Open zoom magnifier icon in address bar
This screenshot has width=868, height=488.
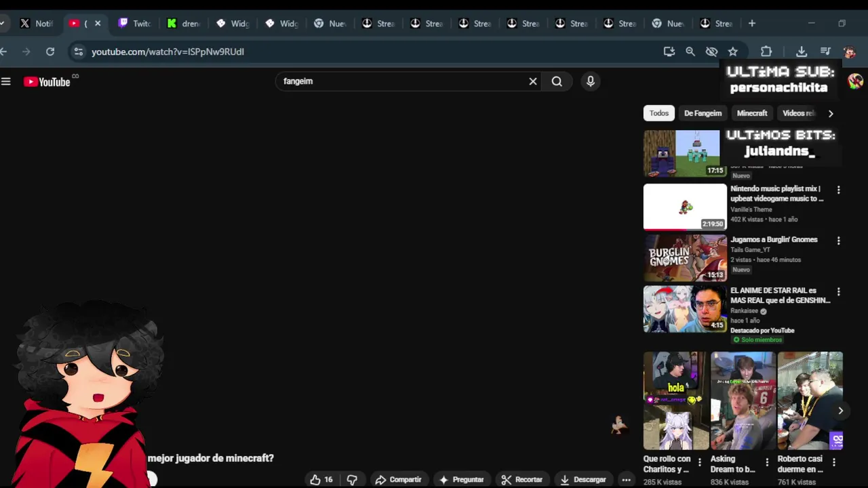(690, 52)
